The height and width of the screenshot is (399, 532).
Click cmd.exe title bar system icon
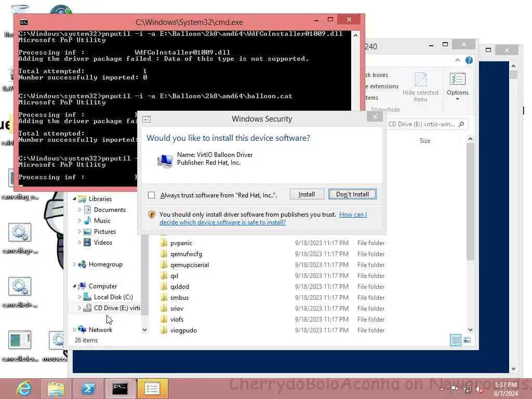click(x=24, y=22)
